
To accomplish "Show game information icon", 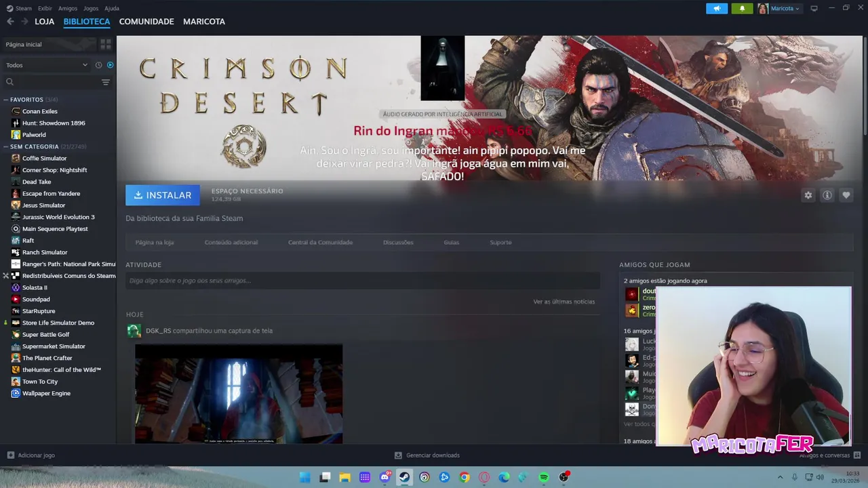I will [x=827, y=195].
